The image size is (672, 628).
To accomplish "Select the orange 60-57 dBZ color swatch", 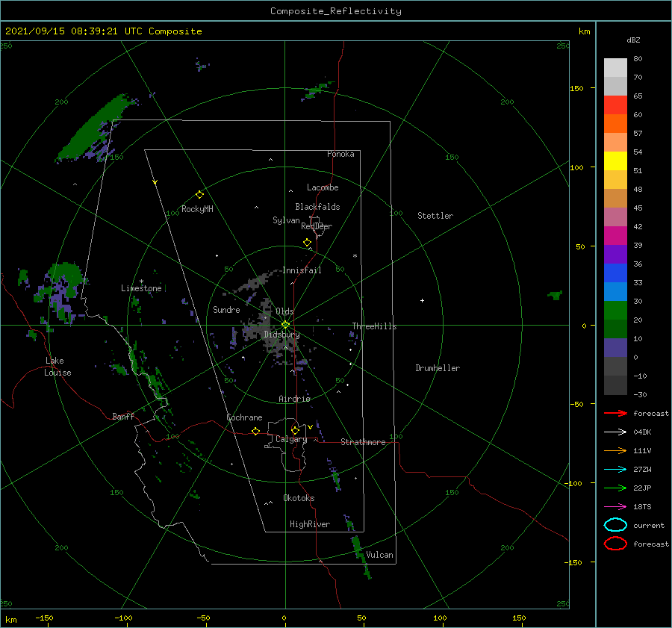I will 615,124.
